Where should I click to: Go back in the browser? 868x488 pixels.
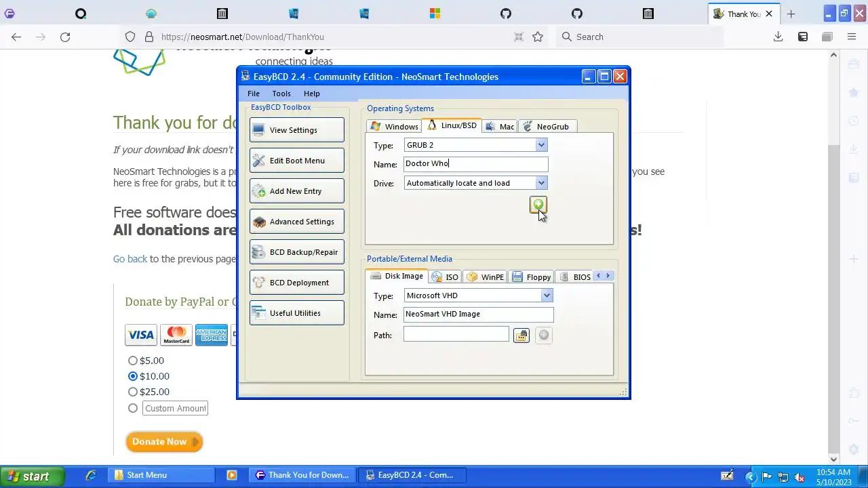click(16, 37)
